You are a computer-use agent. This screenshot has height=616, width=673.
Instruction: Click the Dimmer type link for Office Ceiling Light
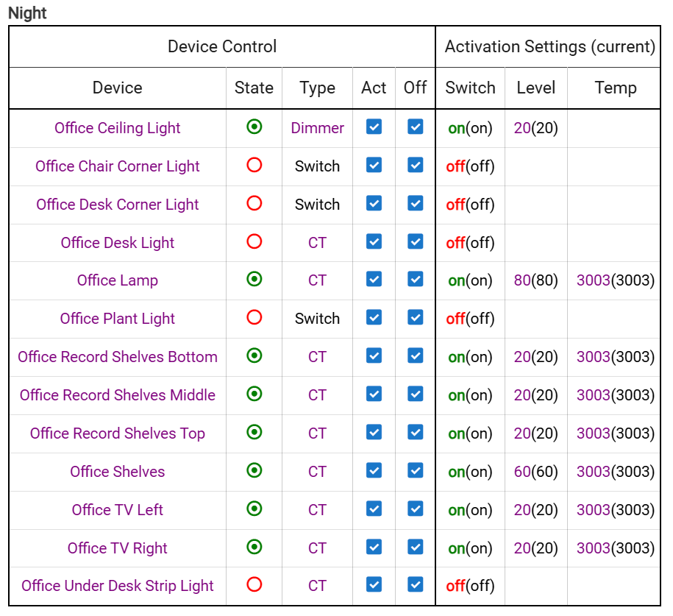point(317,128)
